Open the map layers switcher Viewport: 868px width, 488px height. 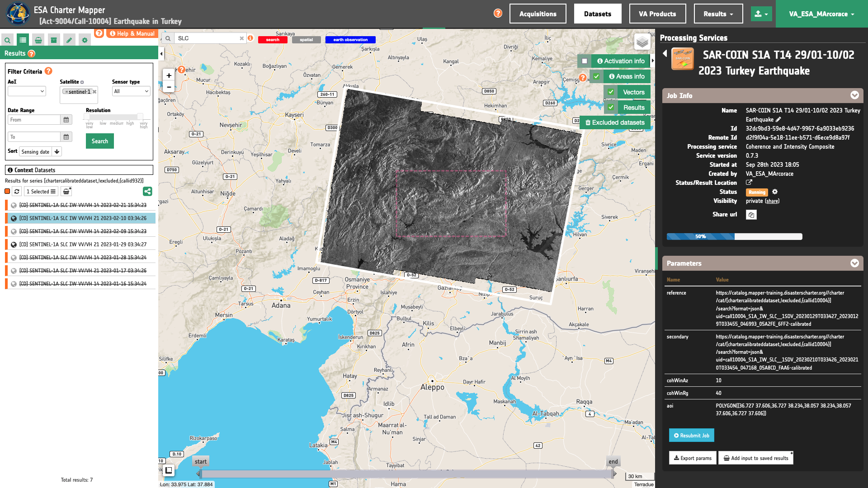tap(642, 42)
